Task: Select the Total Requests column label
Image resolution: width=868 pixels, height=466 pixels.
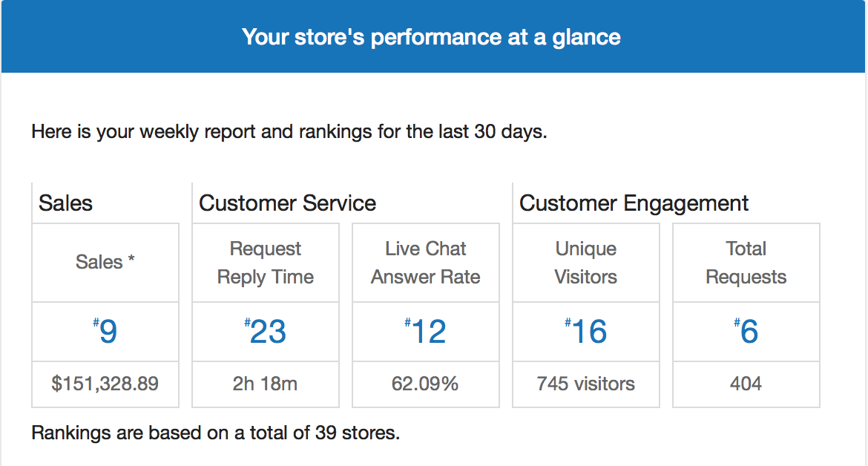Action: 746,263
